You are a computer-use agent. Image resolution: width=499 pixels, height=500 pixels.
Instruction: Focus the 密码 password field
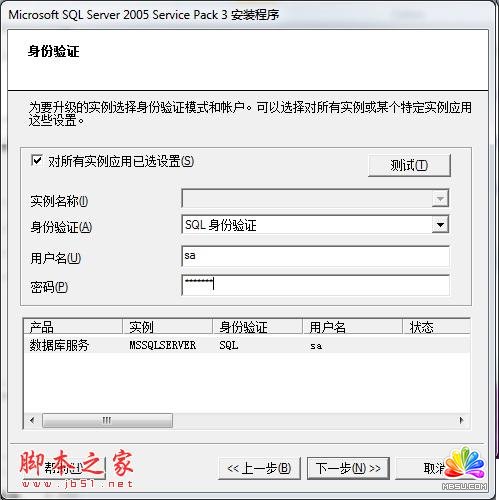(315, 285)
